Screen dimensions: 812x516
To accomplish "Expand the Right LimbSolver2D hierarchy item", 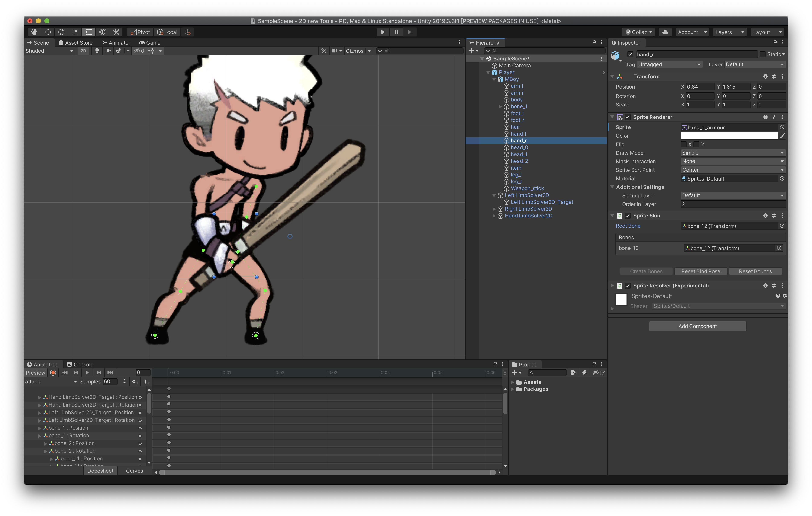I will [494, 209].
